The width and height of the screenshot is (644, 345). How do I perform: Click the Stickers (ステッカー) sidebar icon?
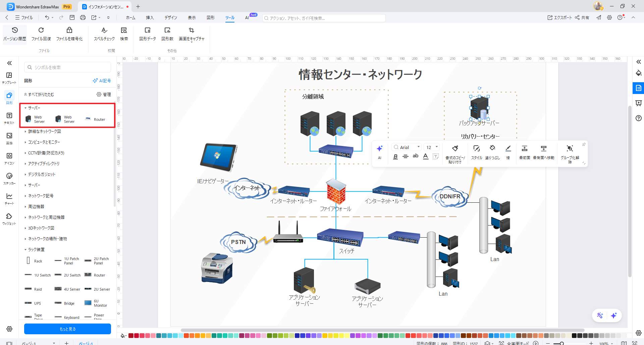pyautogui.click(x=9, y=178)
